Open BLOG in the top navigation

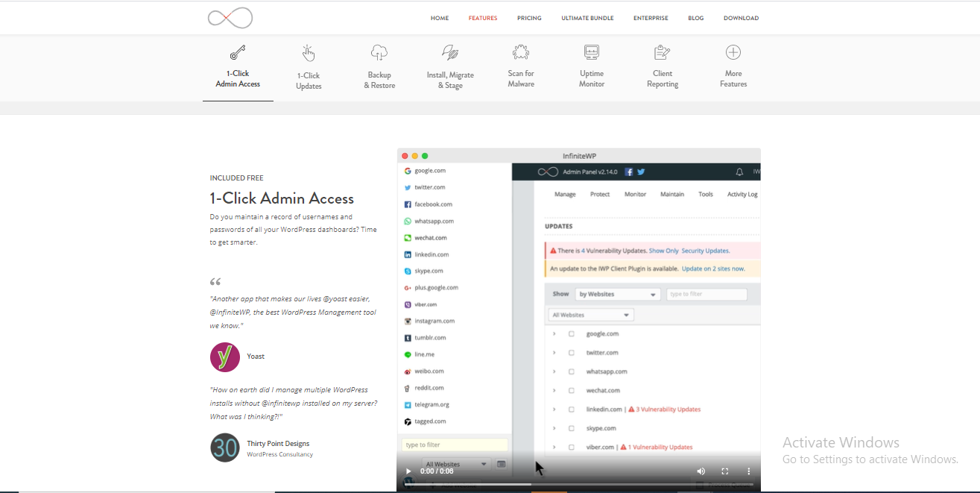(x=695, y=18)
